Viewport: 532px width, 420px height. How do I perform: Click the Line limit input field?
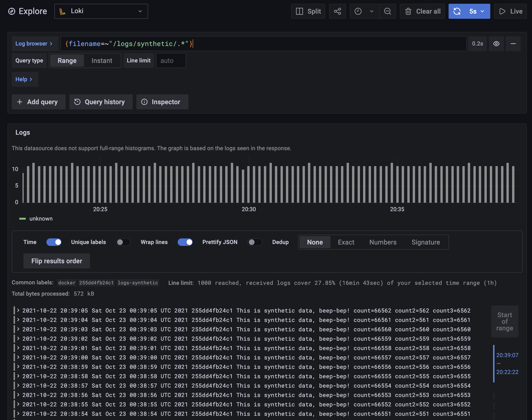pos(171,61)
